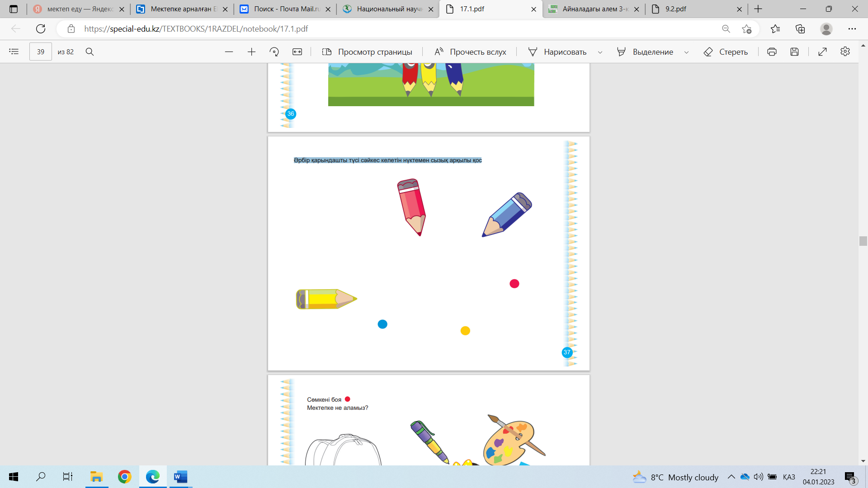The image size is (868, 488).
Task: Activate the Прочесть вслух read aloud button
Action: [470, 52]
